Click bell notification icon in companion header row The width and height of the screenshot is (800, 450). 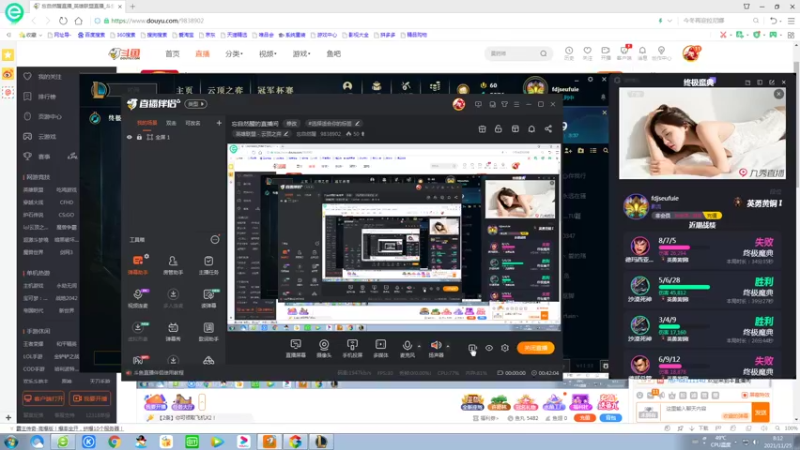tap(532, 129)
